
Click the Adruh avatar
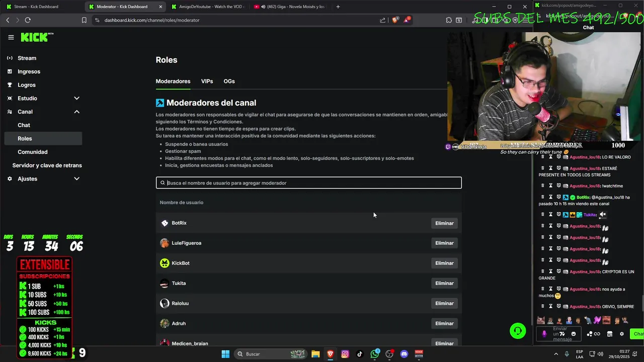(165, 324)
